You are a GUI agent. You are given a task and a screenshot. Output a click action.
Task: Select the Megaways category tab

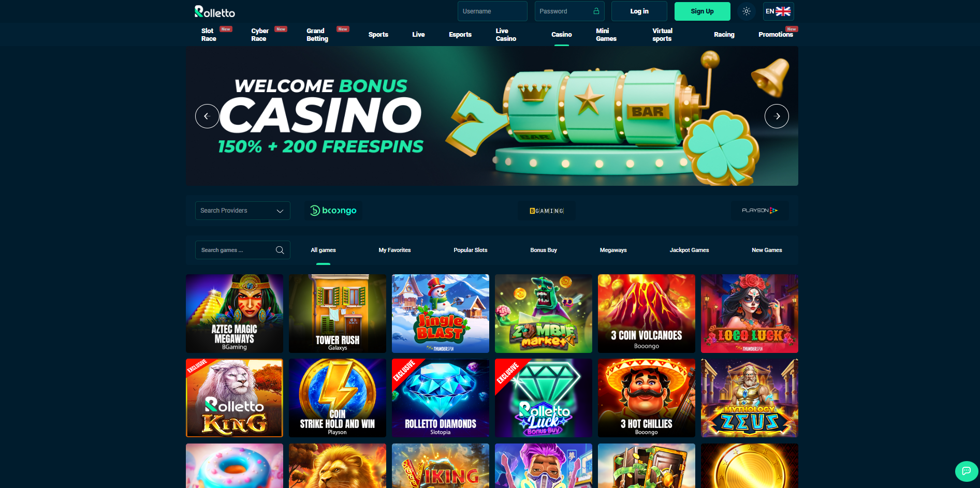pos(613,250)
